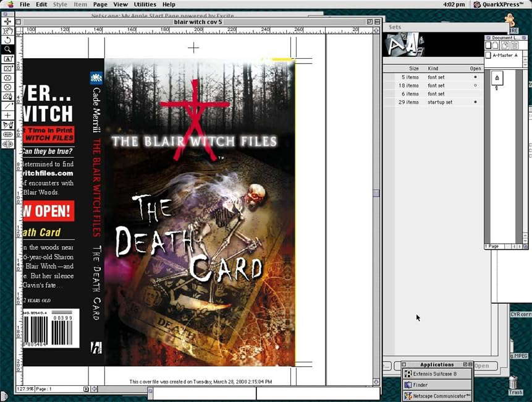Select the Text Box tool
Image resolution: width=532 pixels, height=402 pixels.
(7, 59)
